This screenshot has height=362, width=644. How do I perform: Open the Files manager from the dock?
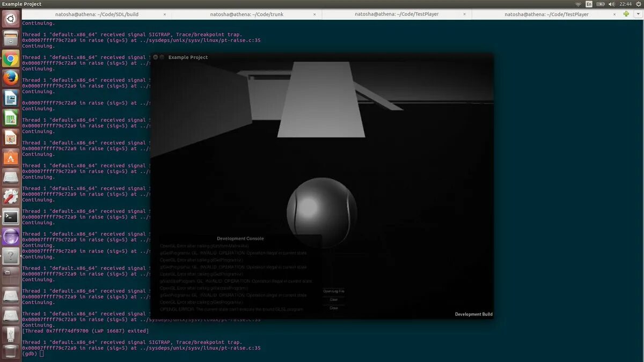(x=11, y=39)
